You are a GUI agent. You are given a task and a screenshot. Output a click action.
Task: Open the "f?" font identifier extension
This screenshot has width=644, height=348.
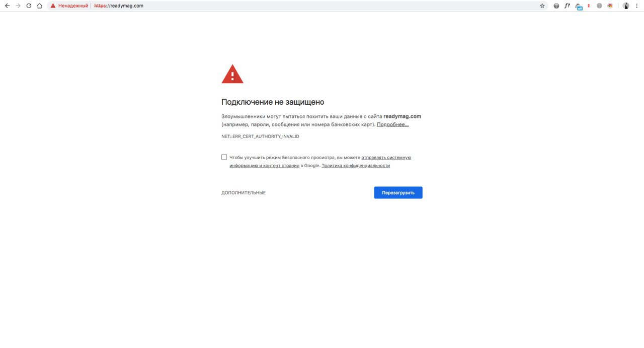coord(567,6)
